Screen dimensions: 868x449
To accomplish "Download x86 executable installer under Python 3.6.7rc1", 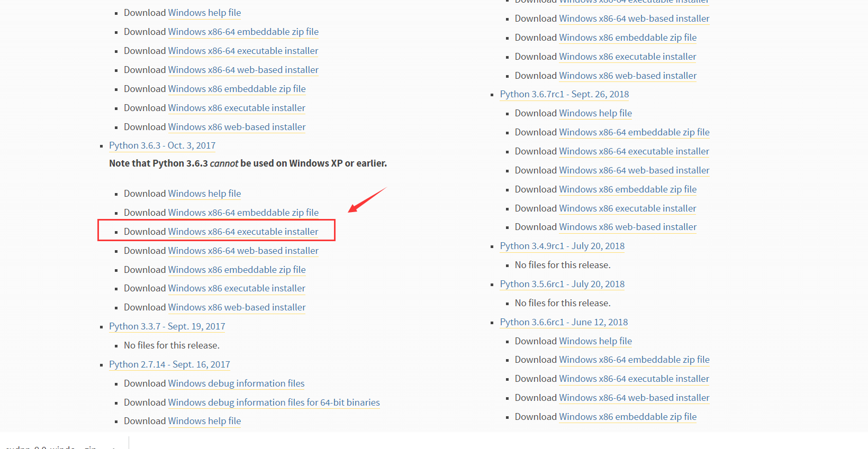I will click(x=628, y=208).
